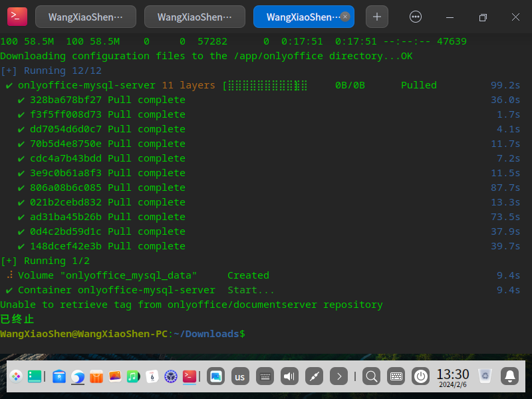The width and height of the screenshot is (532, 399).
Task: Click the layer ID 'f3f5ff008d73'
Action: coord(66,114)
